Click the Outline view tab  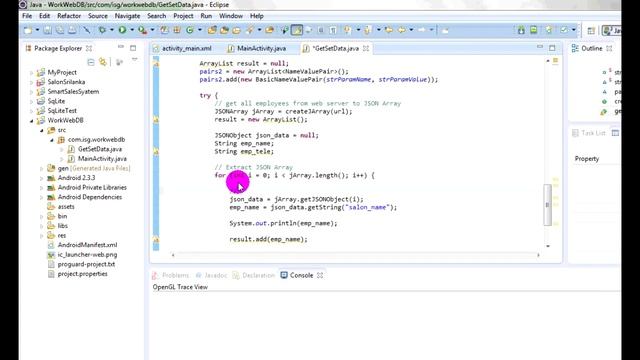[x=591, y=48]
